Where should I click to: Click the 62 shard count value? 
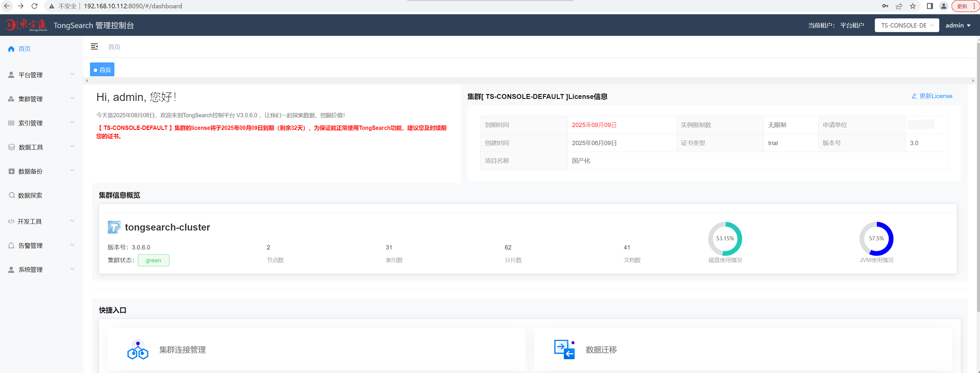pyautogui.click(x=508, y=247)
